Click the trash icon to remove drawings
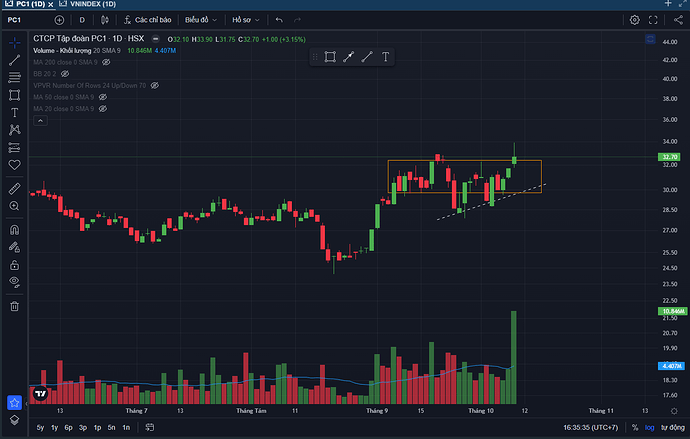The width and height of the screenshot is (690, 439). click(14, 306)
